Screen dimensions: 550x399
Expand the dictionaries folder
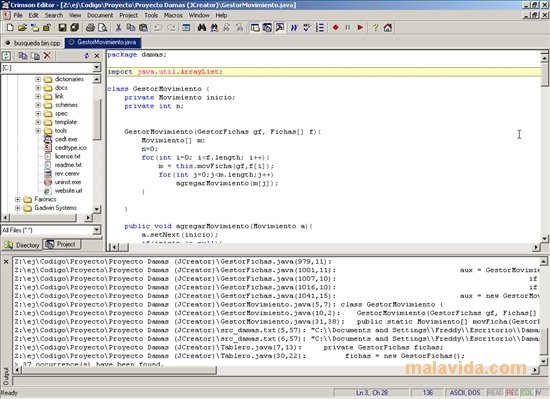pyautogui.click(x=38, y=79)
